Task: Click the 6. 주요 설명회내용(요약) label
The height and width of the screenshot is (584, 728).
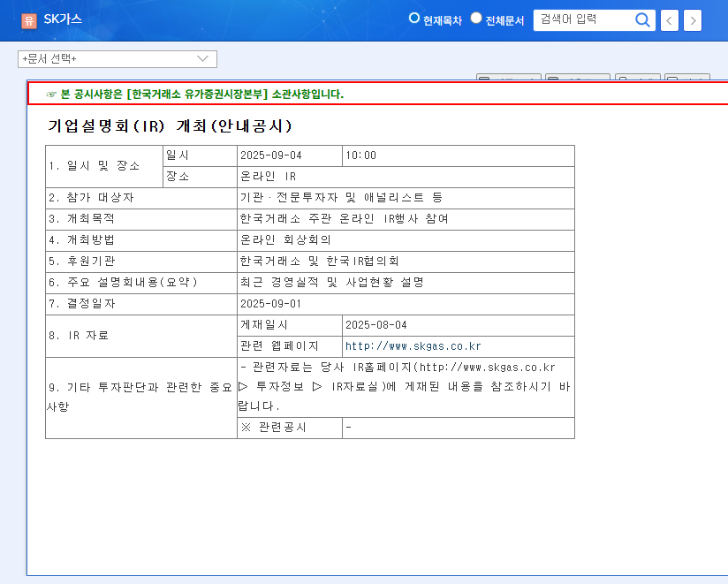Action: coord(141,283)
